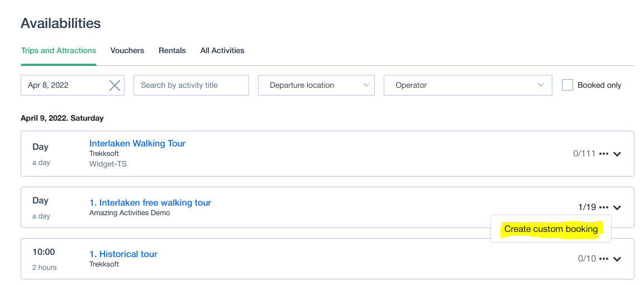Screen dimensions: 644x285
Task: Open the 1. Interlaken free walking tour link
Action: tap(150, 202)
